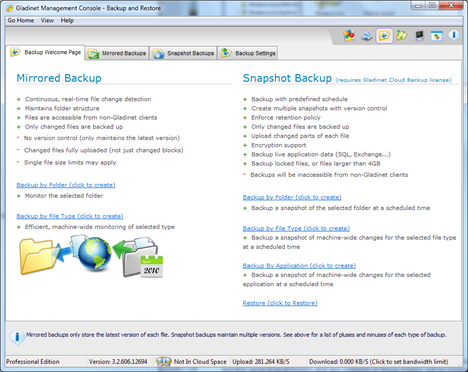Viewport: 468px width, 372px height.
Task: Click the green-arrow sync folder toolbar icon
Action: [402, 35]
